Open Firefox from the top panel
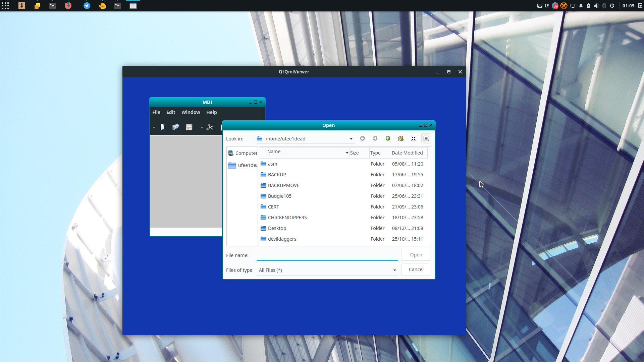This screenshot has height=362, width=644. pyautogui.click(x=68, y=6)
